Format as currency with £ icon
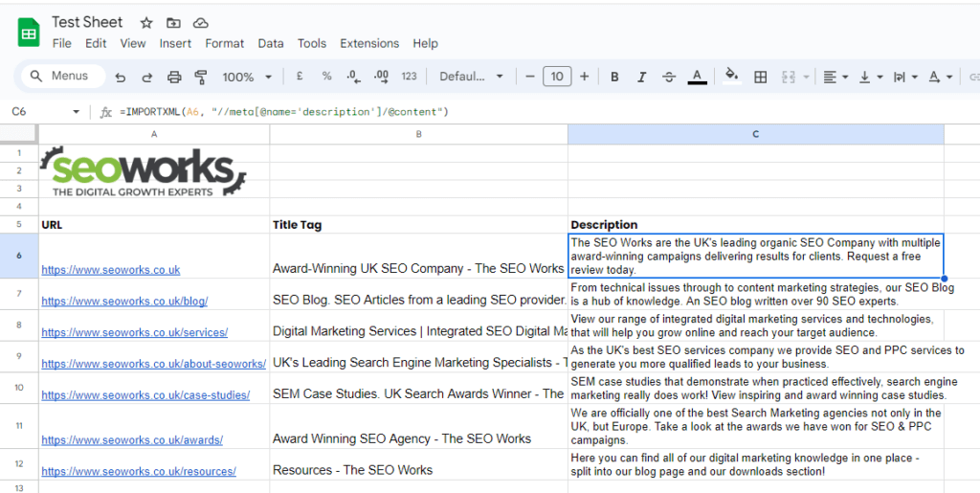This screenshot has height=493, width=980. tap(300, 77)
